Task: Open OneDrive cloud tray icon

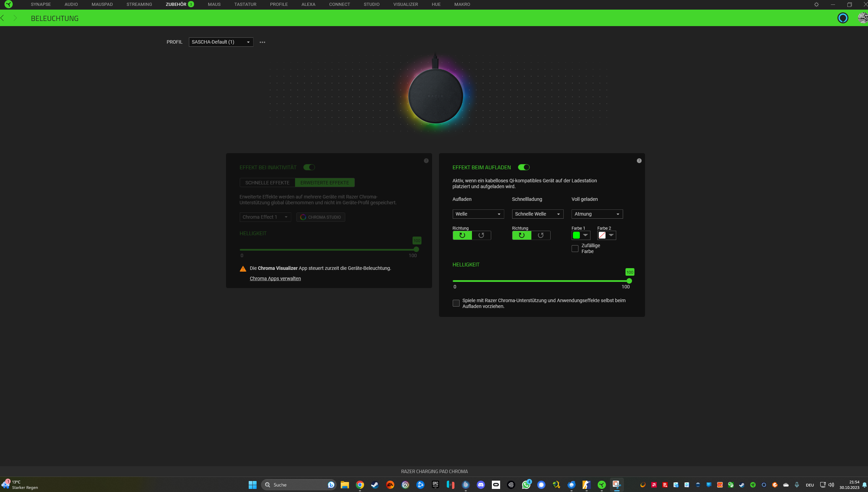Action: click(786, 485)
